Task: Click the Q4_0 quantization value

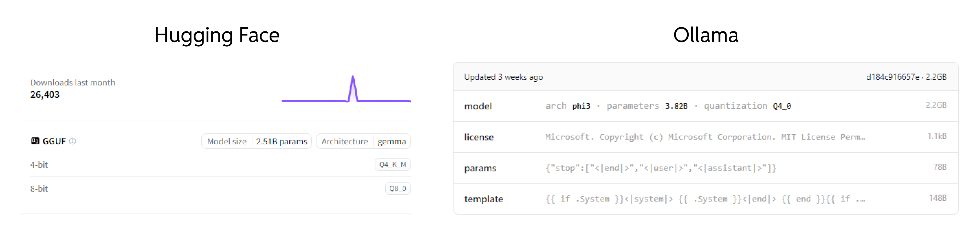Action: click(782, 106)
